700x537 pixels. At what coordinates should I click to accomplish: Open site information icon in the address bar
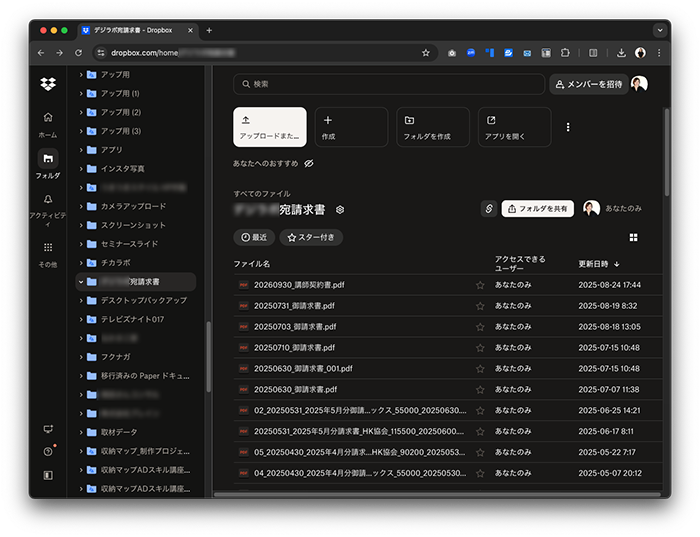[x=101, y=53]
